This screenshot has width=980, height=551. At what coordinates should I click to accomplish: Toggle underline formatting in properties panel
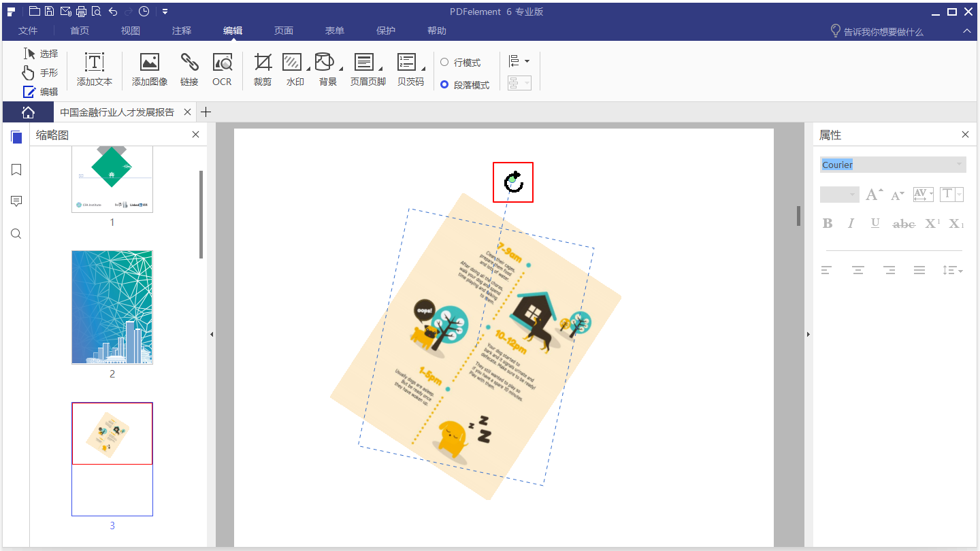[x=875, y=224]
